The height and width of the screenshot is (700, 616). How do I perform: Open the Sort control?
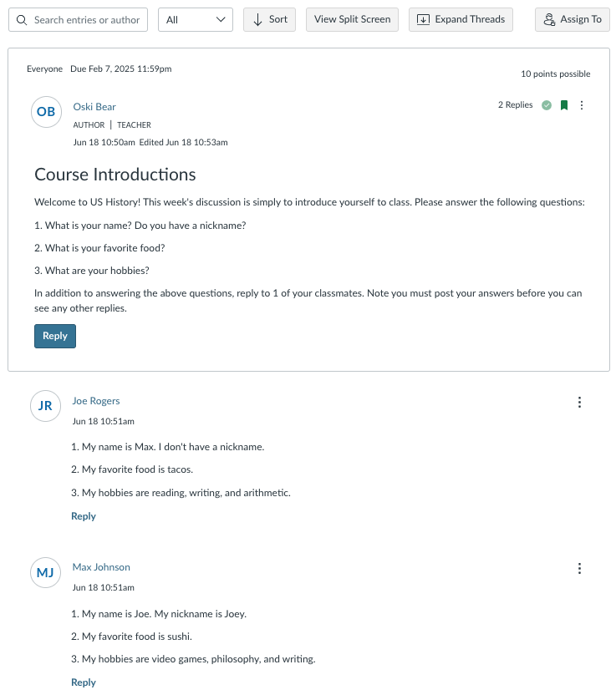point(269,19)
